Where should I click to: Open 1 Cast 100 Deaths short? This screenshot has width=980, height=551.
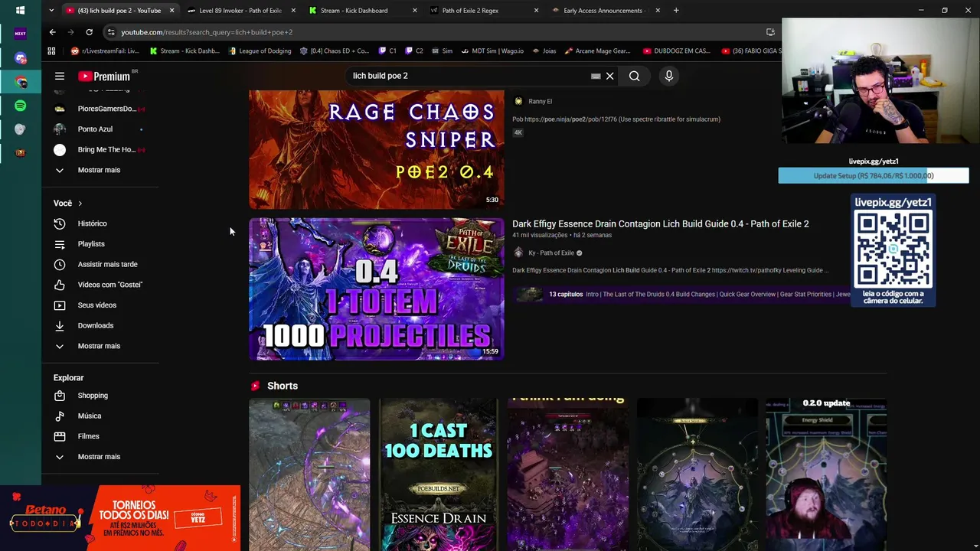pos(439,474)
